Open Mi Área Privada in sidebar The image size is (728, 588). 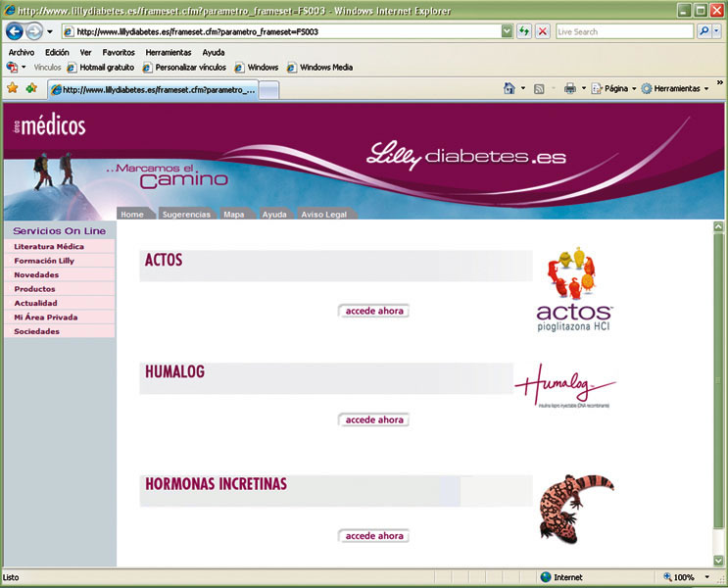pyautogui.click(x=60, y=318)
